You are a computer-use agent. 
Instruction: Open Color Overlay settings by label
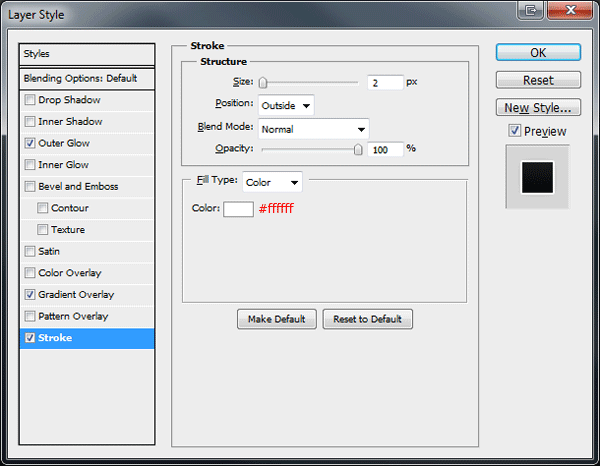tap(70, 273)
